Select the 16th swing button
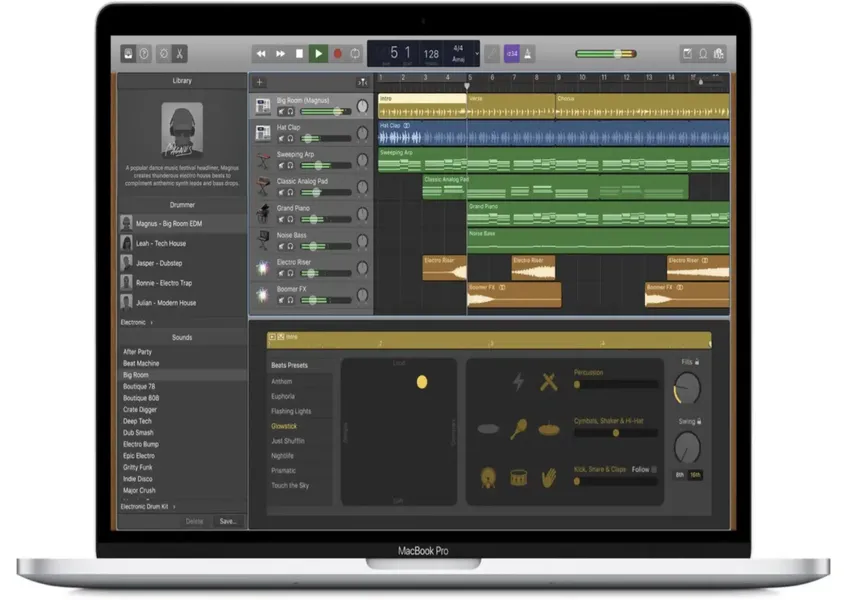The height and width of the screenshot is (600, 850). click(695, 475)
